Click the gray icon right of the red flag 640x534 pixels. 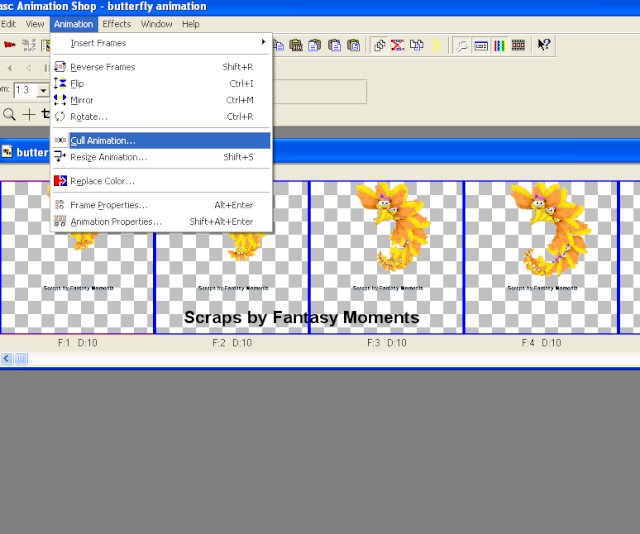(x=29, y=45)
